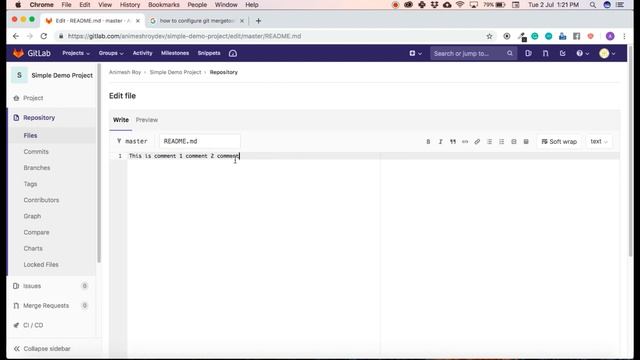
Task: Reload the page in Chrome
Action: (44, 36)
